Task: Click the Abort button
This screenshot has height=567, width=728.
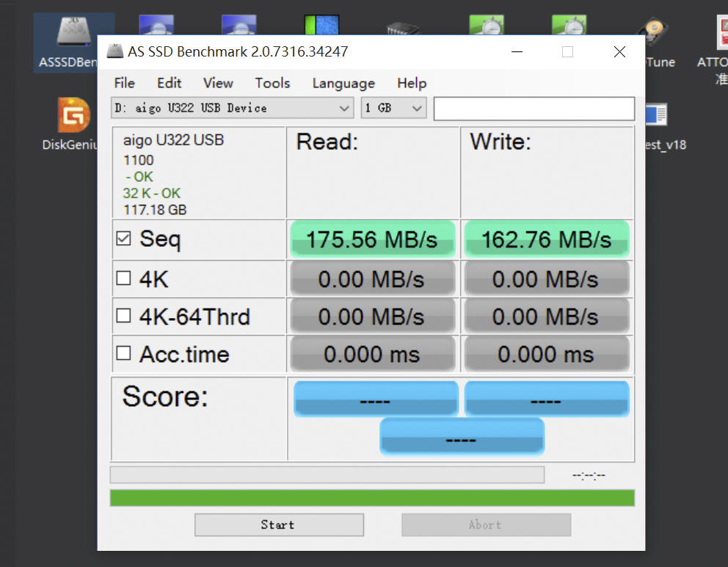Action: click(486, 524)
